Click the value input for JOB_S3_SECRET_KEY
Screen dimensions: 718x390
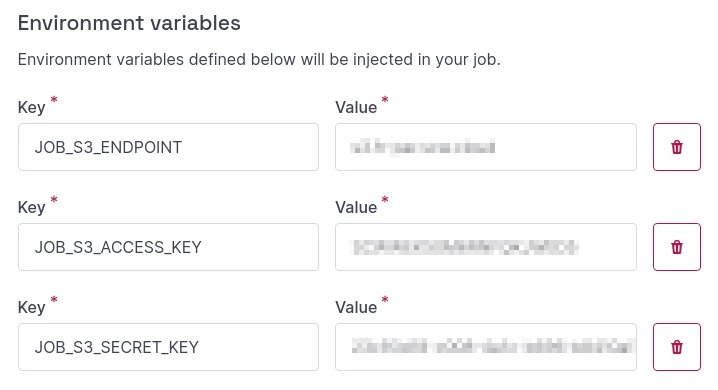486,347
